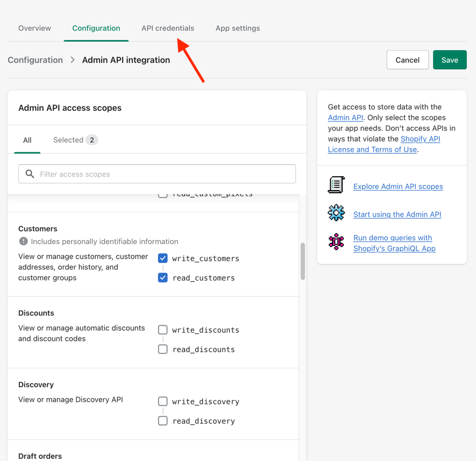Uncheck the read_customers scope

click(x=163, y=278)
